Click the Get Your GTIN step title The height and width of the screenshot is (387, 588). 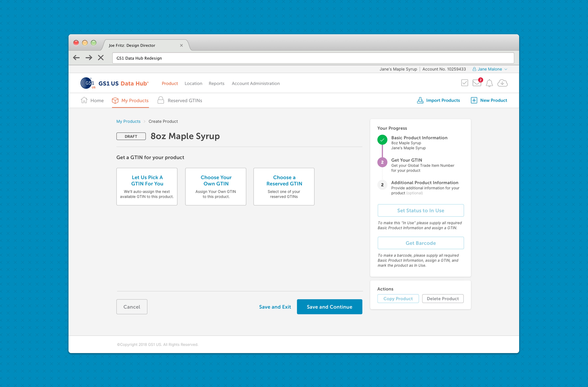(407, 160)
